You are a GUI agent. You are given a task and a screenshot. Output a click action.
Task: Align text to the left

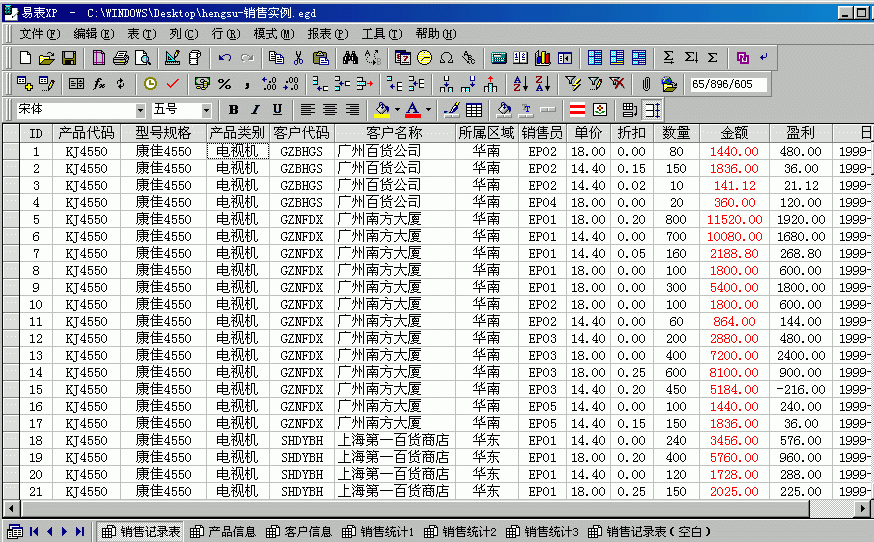(x=308, y=110)
